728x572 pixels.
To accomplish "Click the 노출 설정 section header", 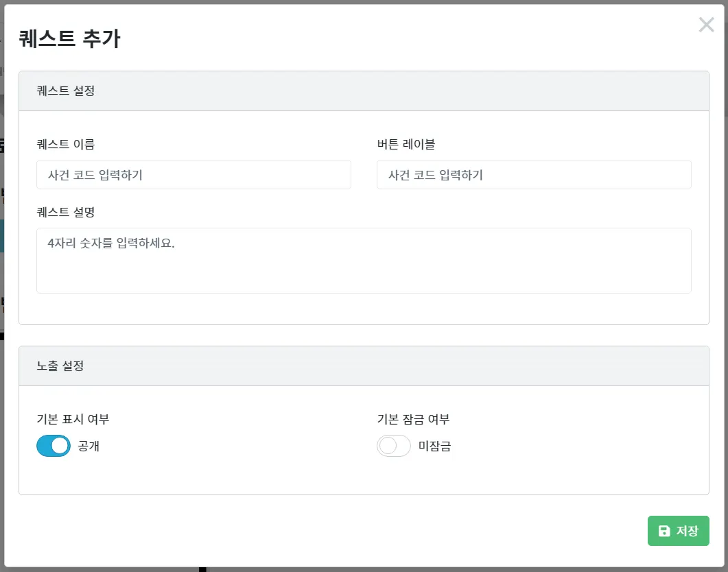I will (x=60, y=366).
